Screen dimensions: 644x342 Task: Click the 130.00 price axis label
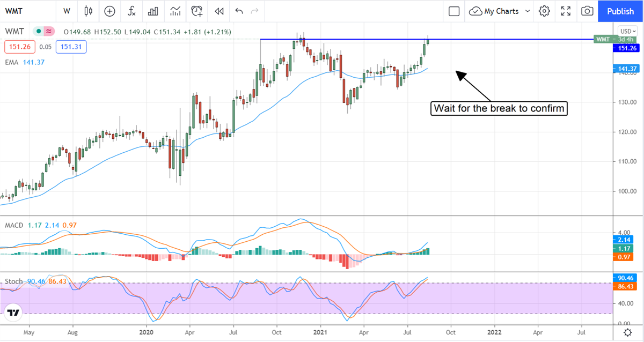coord(627,102)
